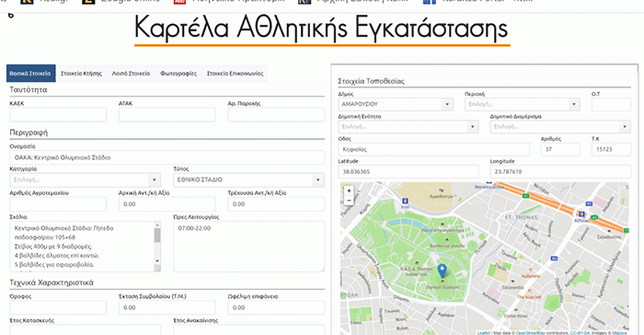The width and height of the screenshot is (644, 335).
Task: Click the Αρ. Παροχής input field
Action: (276, 115)
